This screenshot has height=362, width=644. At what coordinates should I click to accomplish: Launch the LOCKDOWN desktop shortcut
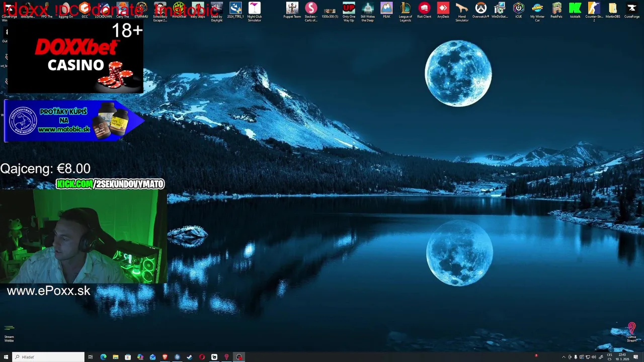(103, 10)
